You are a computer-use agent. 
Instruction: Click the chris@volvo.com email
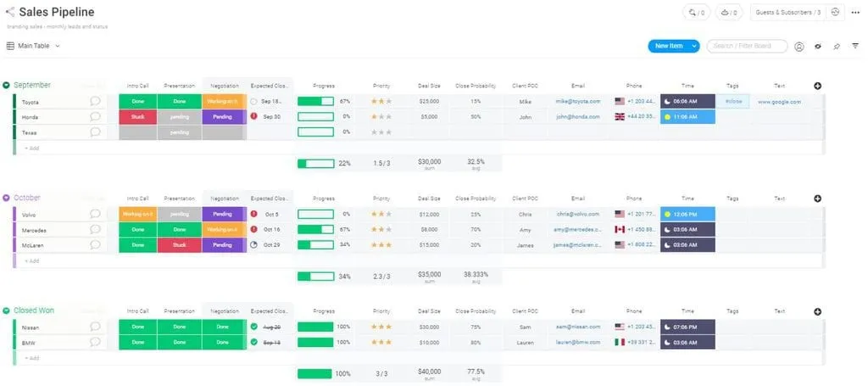pos(578,214)
